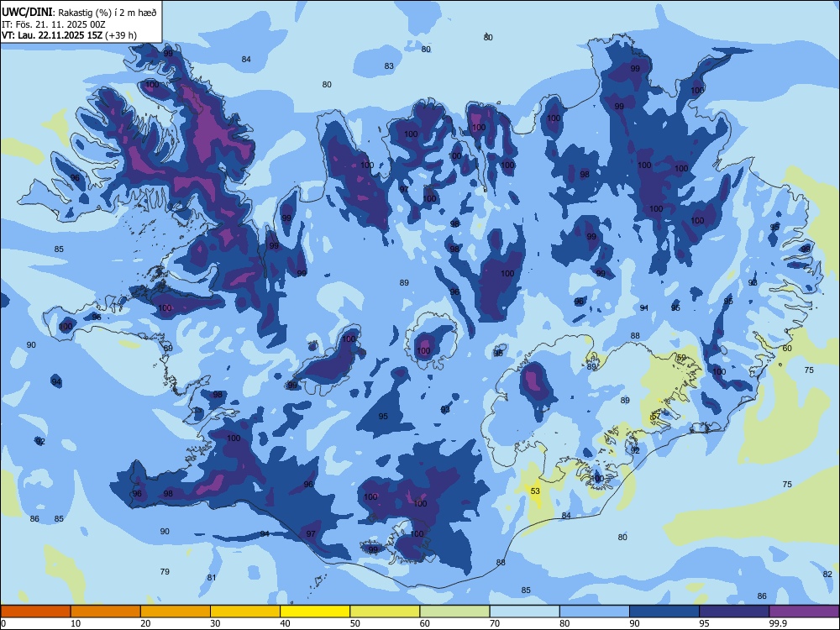
Task: Click the 20–30 amber legend swatch
Action: pyautogui.click(x=176, y=612)
